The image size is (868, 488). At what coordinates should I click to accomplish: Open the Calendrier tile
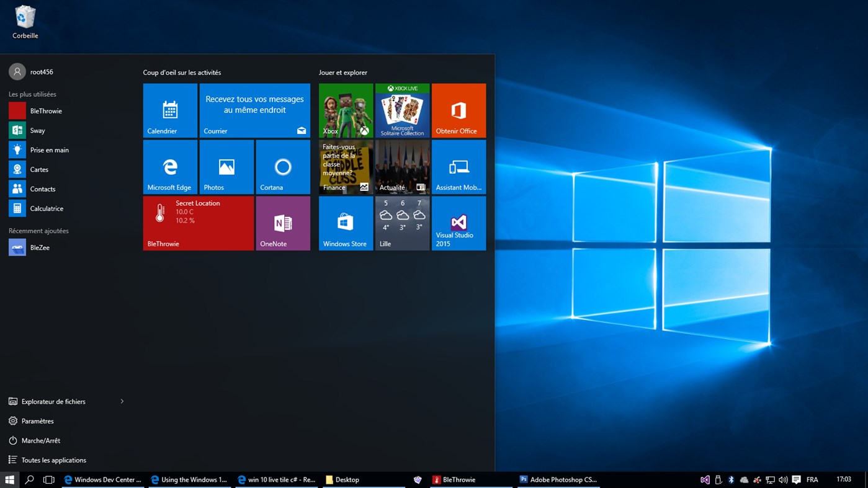[170, 110]
